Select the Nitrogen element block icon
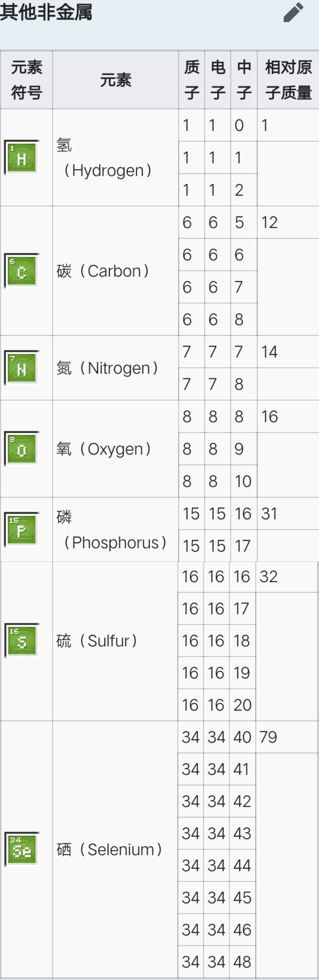The width and height of the screenshot is (319, 980). [x=21, y=367]
